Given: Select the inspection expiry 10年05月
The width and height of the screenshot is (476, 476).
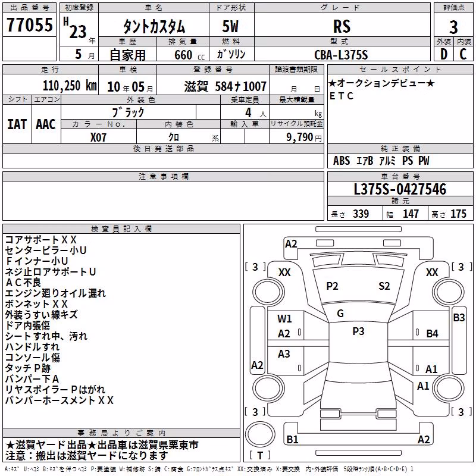Looking at the screenshot, I should tap(130, 87).
